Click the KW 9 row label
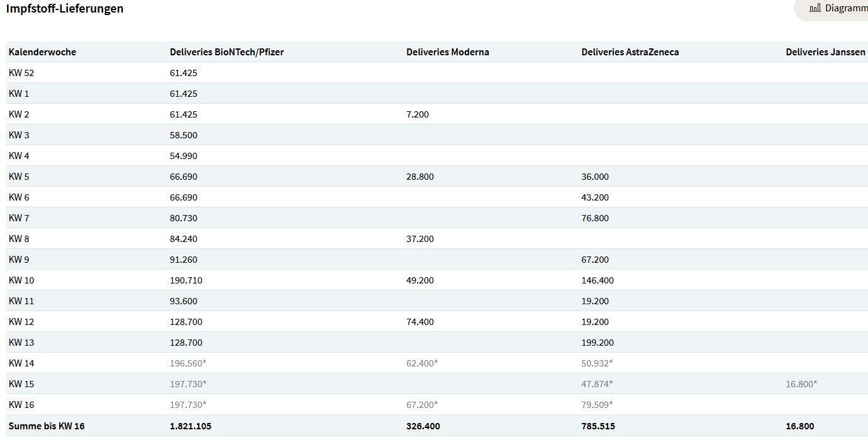The height and width of the screenshot is (440, 868). click(19, 260)
